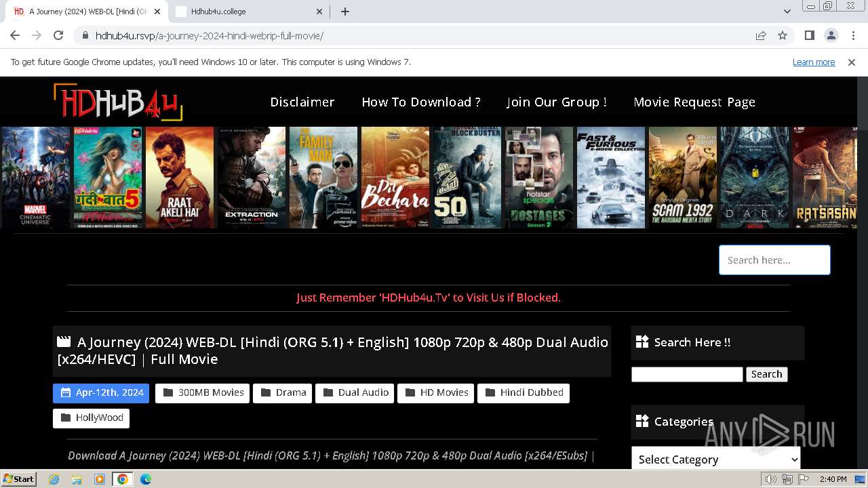Click the 2:40 PM system clock
The height and width of the screenshot is (488, 868).
(833, 479)
